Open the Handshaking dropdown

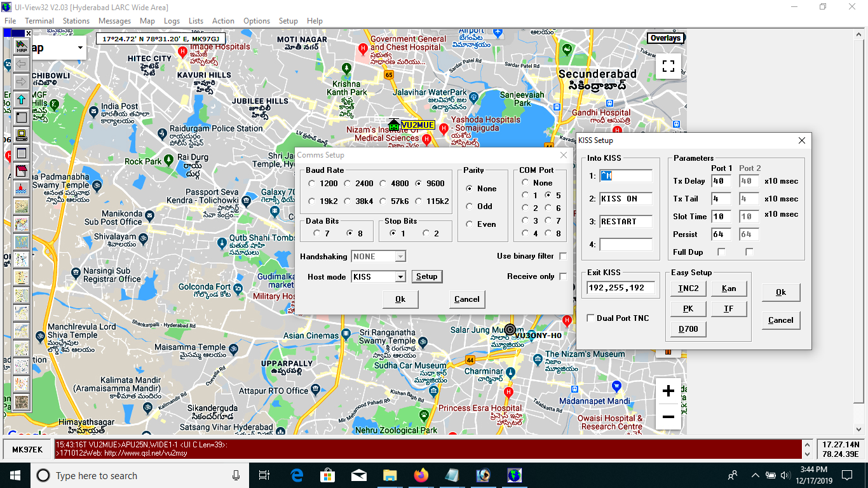400,257
